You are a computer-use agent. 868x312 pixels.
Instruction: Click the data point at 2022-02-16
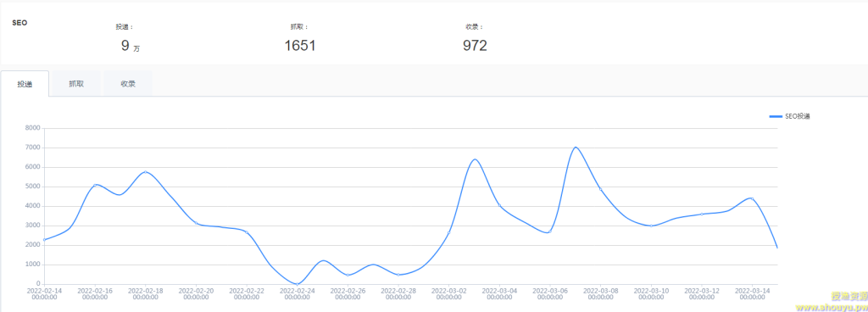click(95, 185)
